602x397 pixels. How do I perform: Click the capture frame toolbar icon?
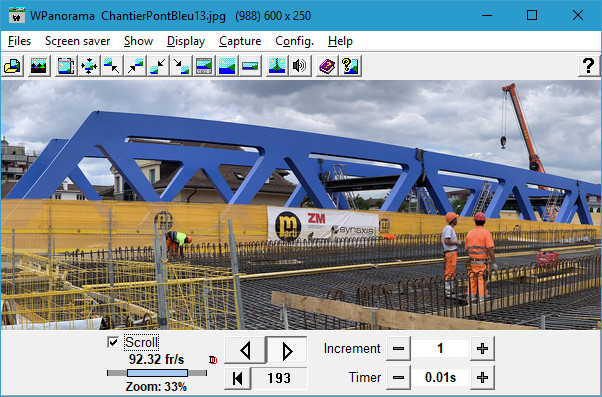click(x=66, y=66)
